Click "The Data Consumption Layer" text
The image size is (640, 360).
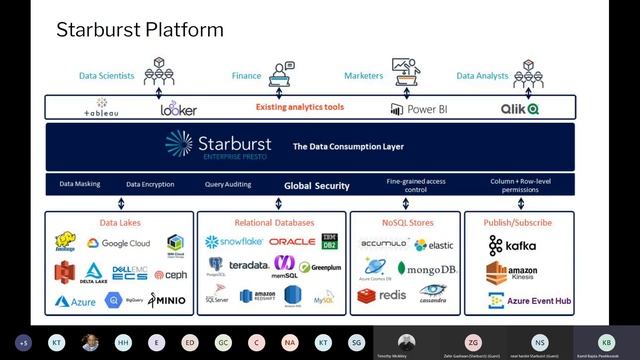coord(348,147)
